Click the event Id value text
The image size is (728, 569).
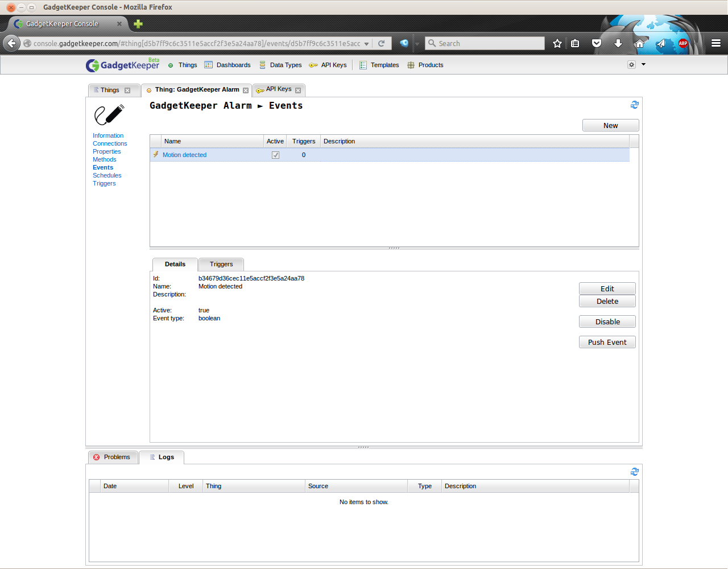point(251,278)
